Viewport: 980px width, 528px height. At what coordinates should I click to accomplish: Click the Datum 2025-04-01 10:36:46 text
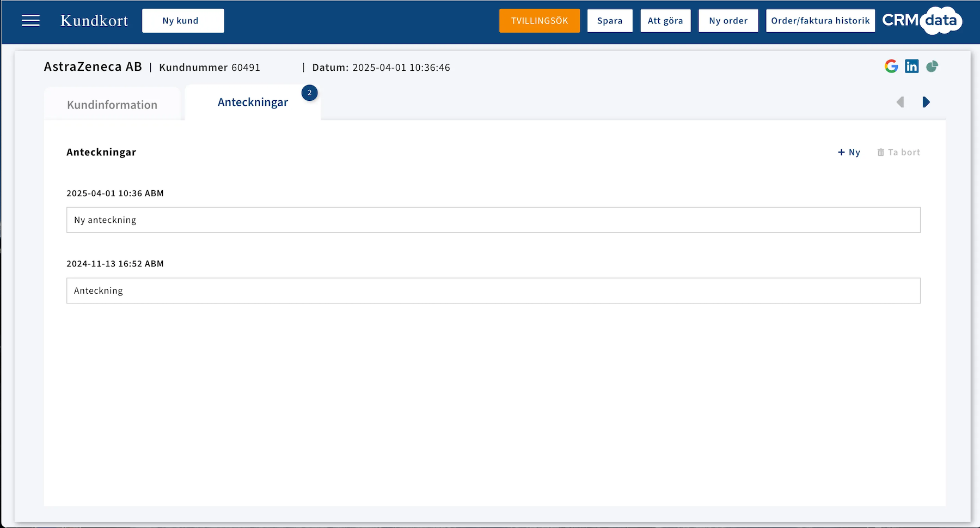coord(381,68)
